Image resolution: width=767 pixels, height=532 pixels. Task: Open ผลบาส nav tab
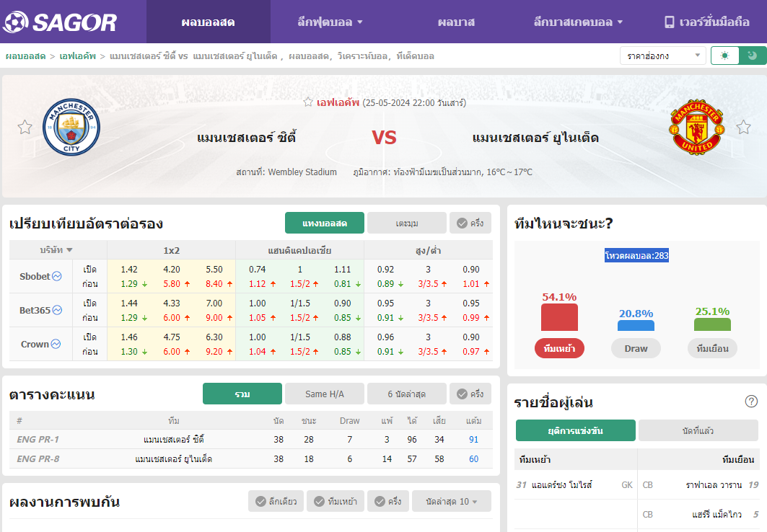[x=456, y=22]
